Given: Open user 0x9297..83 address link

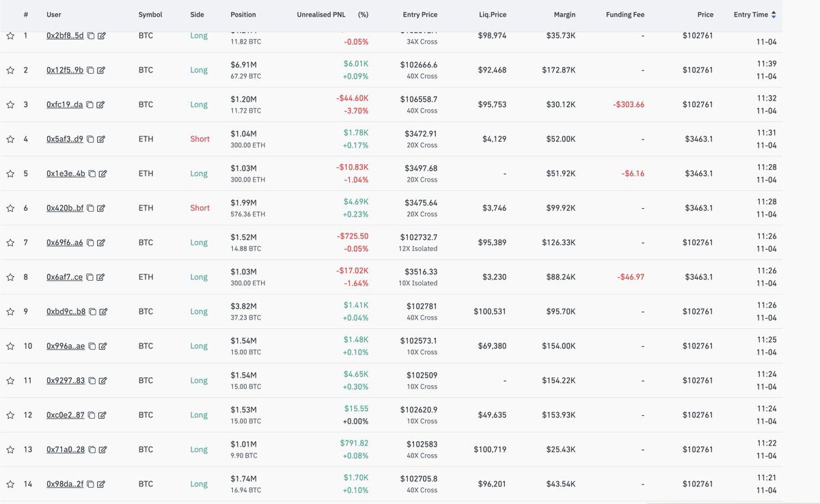Looking at the screenshot, I should click(66, 380).
